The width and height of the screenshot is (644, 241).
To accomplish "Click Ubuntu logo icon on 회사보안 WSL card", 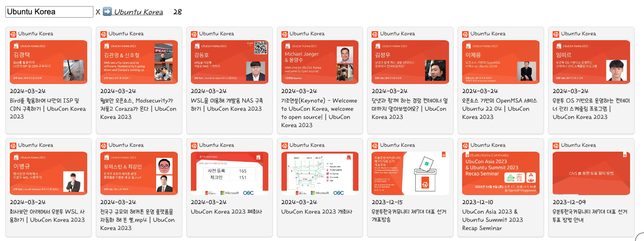I will (x=13, y=146).
